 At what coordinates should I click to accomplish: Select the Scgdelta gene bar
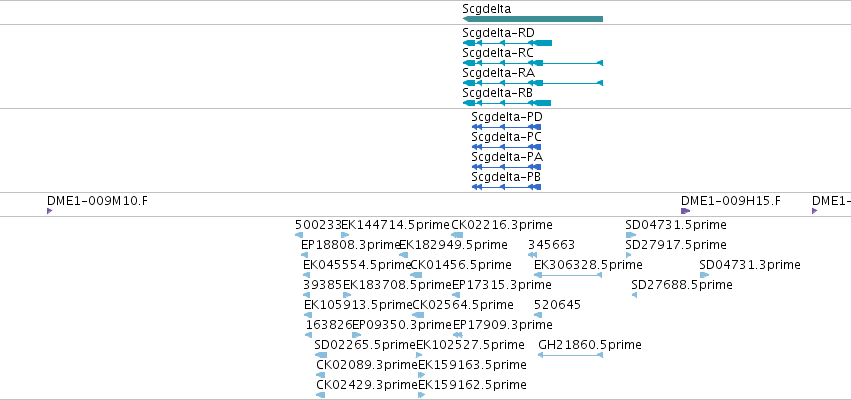pyautogui.click(x=532, y=19)
